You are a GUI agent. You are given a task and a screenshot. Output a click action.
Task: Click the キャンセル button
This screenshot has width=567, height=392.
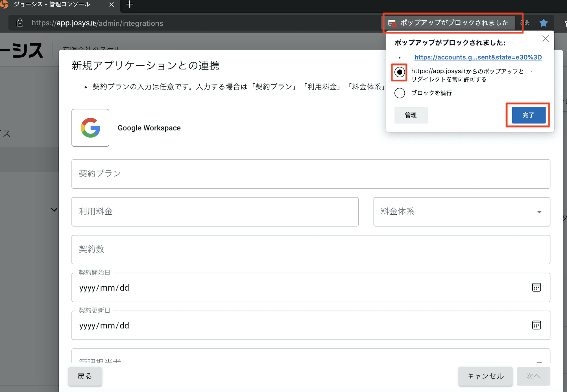coord(485,376)
